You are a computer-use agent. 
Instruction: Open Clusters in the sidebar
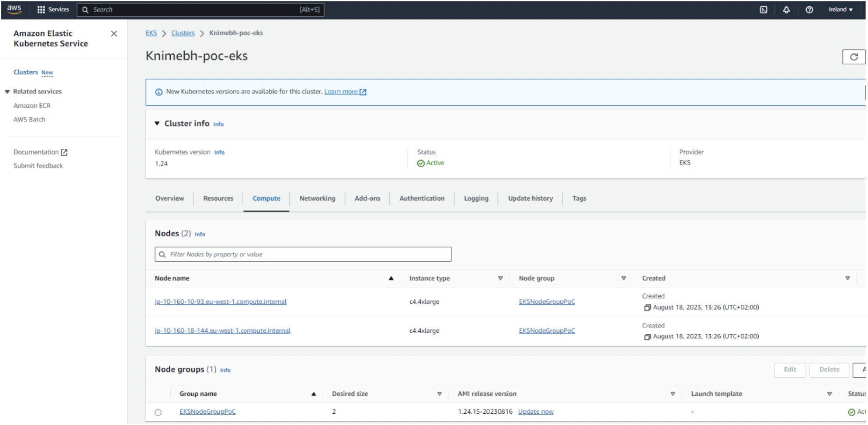pos(26,73)
